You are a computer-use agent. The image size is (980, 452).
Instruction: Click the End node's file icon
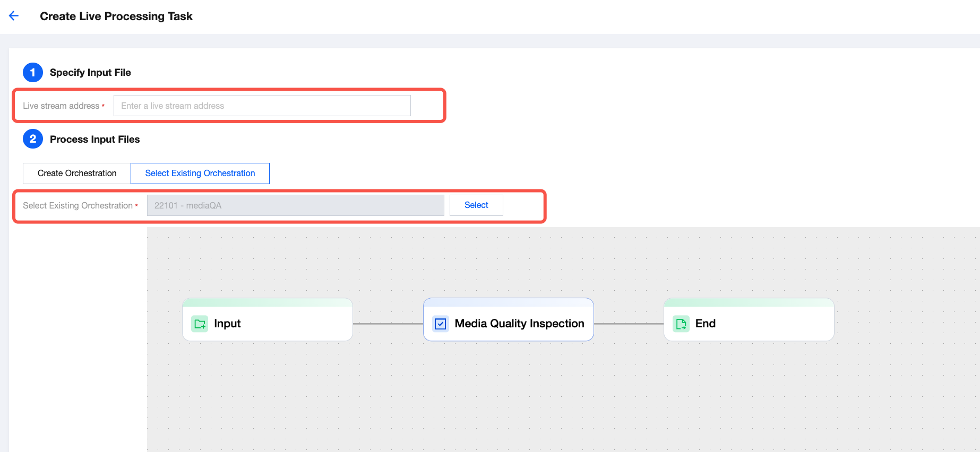pos(681,324)
